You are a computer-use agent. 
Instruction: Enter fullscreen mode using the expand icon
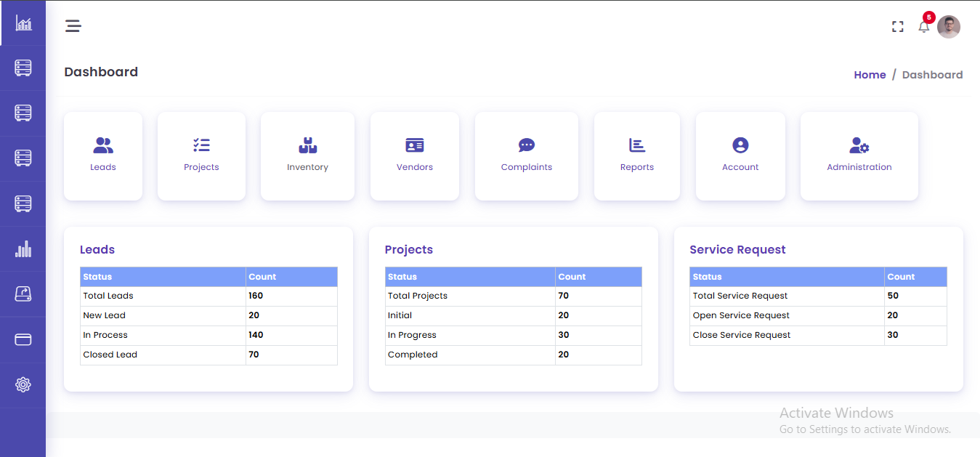pyautogui.click(x=897, y=27)
